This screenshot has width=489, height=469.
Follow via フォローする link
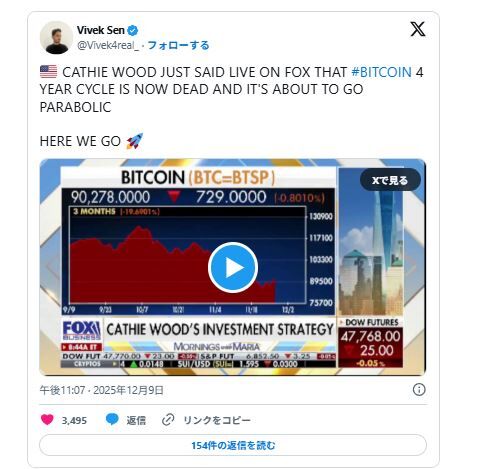[178, 45]
